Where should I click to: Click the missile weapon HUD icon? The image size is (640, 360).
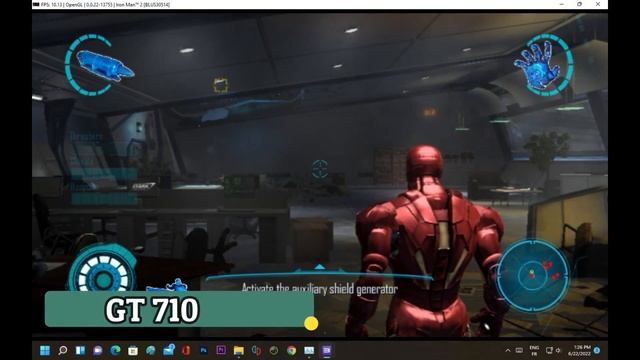click(105, 65)
